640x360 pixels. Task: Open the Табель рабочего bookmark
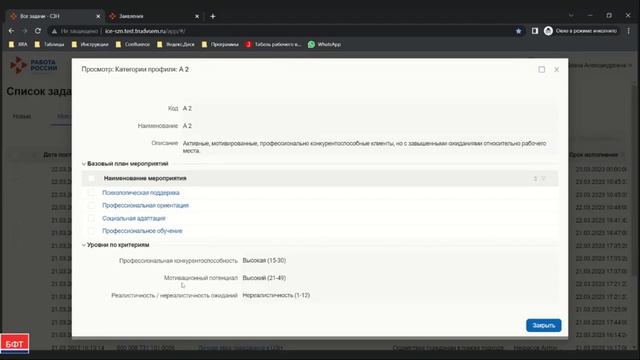click(273, 44)
